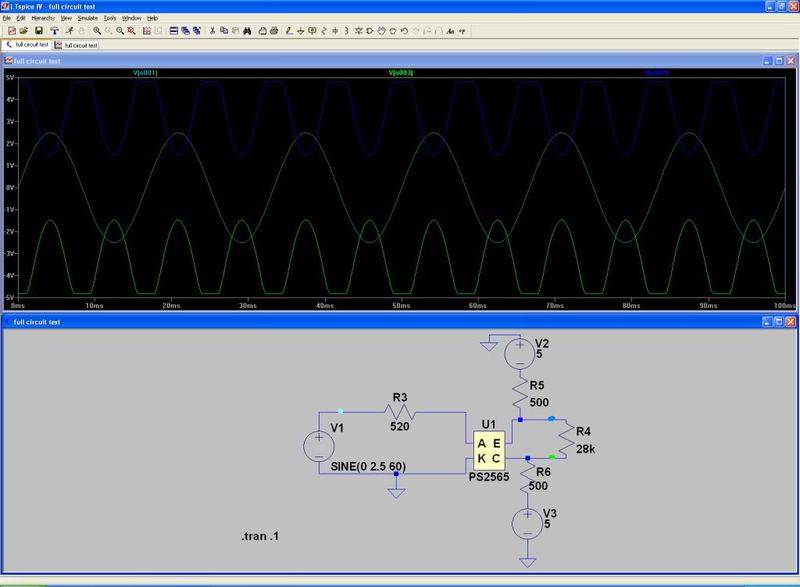Select the Move hand tool

[x=382, y=31]
